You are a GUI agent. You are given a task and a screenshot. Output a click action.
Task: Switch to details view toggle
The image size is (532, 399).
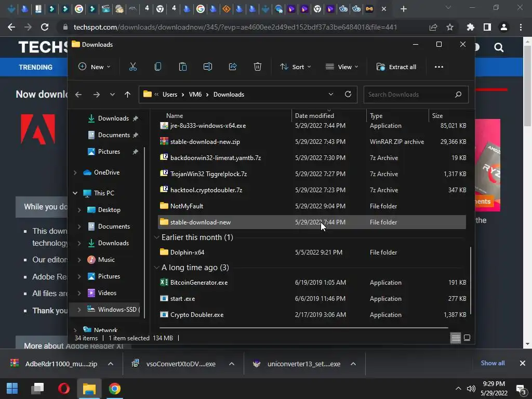pos(456,338)
